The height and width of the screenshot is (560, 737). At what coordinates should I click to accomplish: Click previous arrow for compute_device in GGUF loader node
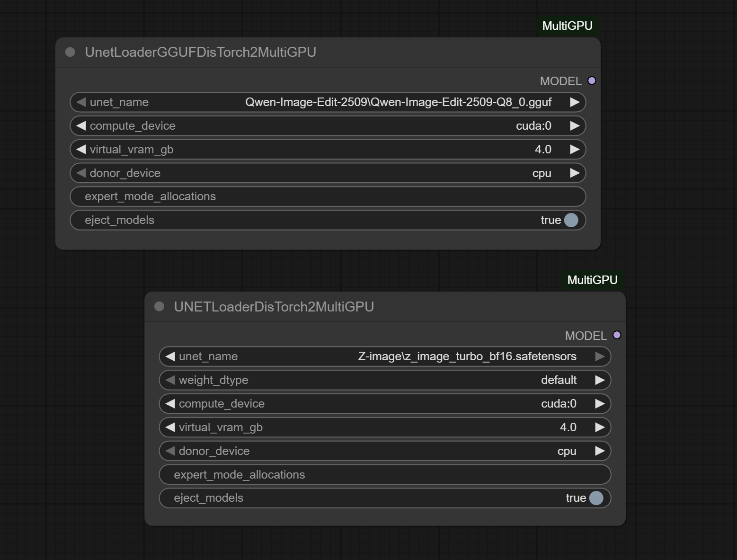pyautogui.click(x=81, y=126)
